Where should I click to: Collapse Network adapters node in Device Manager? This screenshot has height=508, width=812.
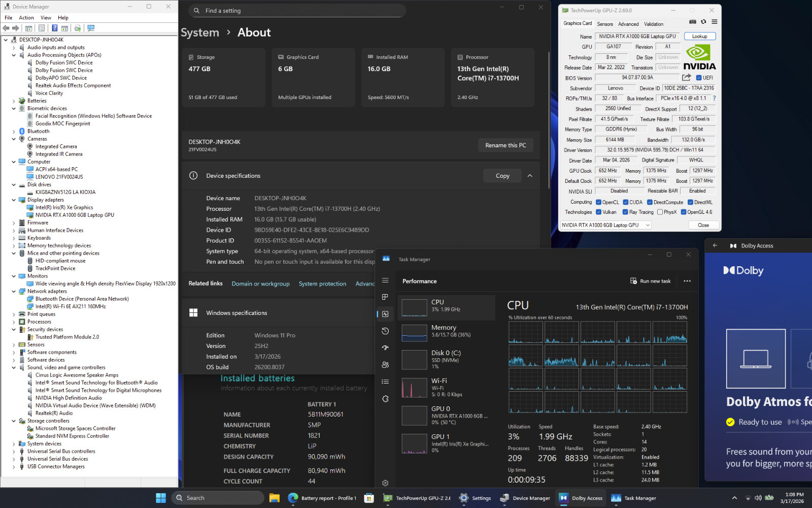click(14, 292)
